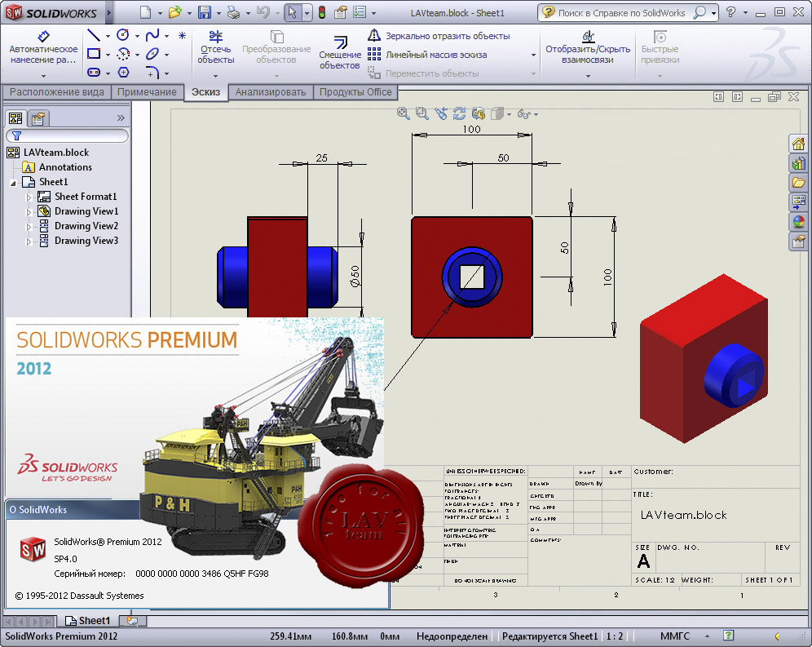Select the Rectangle sketch tool
The width and height of the screenshot is (812, 647).
(x=94, y=53)
